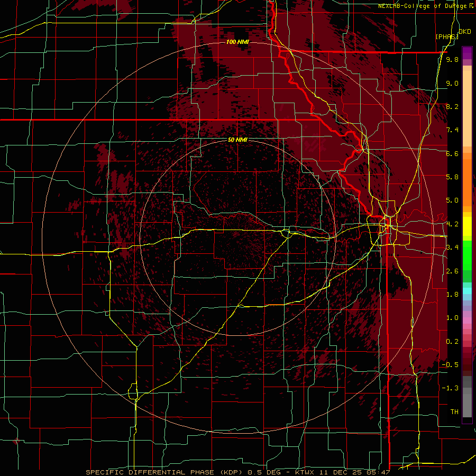Click the -0.5 value on the color scale
Screen dimensions: 476x476
[x=451, y=365]
